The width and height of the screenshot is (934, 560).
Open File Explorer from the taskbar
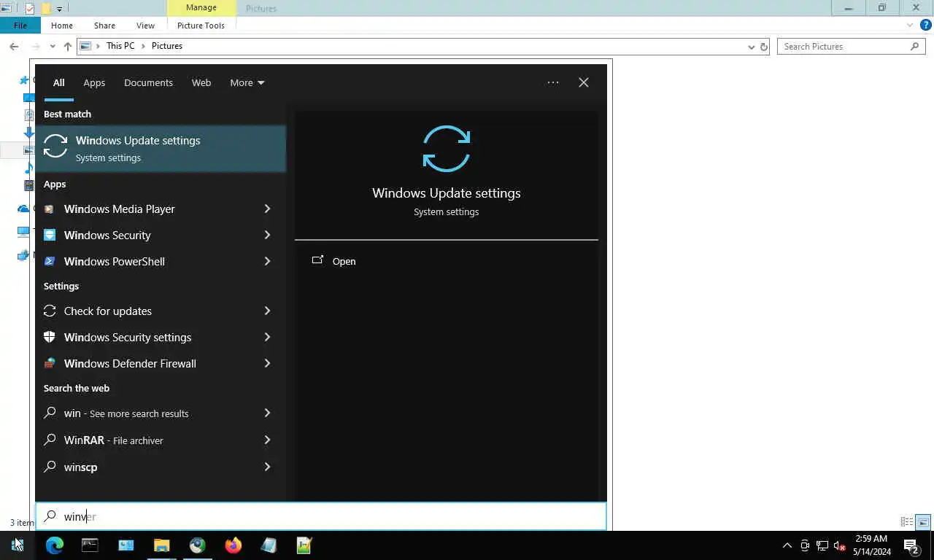click(x=161, y=545)
